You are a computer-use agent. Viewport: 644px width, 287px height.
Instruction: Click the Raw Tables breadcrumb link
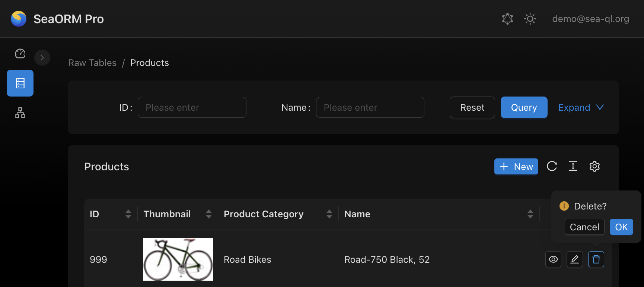point(92,63)
